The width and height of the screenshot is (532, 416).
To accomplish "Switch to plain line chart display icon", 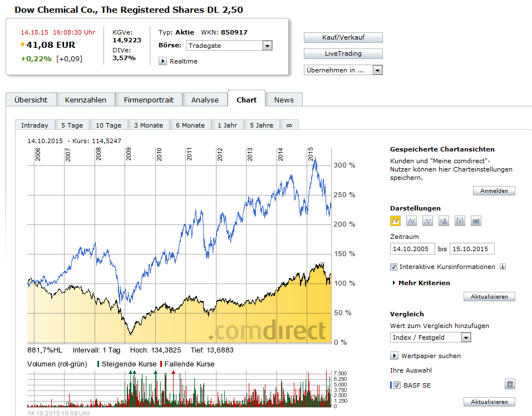I will (411, 221).
